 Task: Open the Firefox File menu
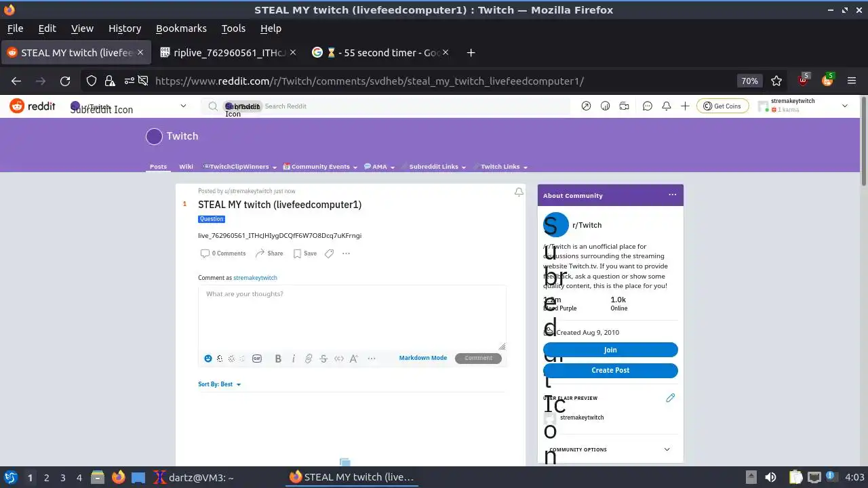15,28
